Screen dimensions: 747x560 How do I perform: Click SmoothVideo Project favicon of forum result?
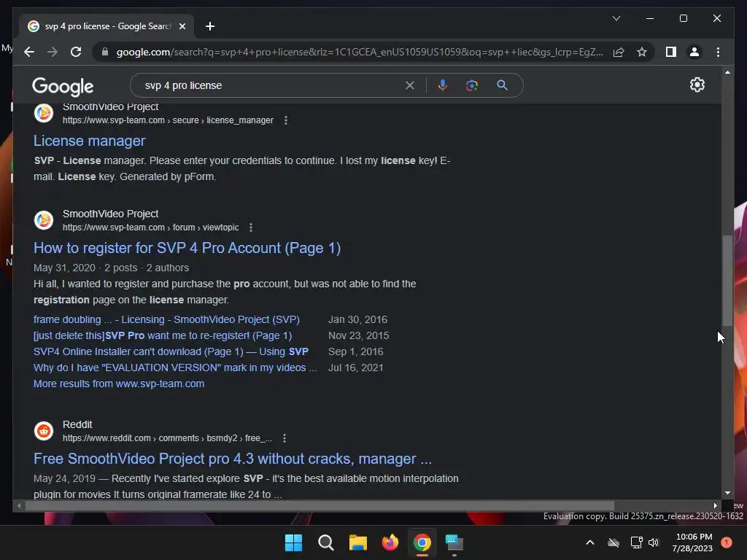pos(43,220)
